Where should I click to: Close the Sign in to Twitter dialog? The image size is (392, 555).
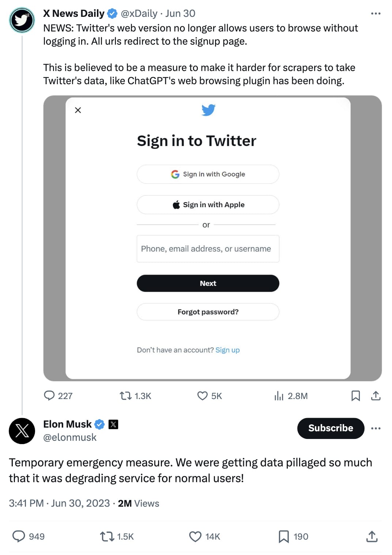(78, 110)
